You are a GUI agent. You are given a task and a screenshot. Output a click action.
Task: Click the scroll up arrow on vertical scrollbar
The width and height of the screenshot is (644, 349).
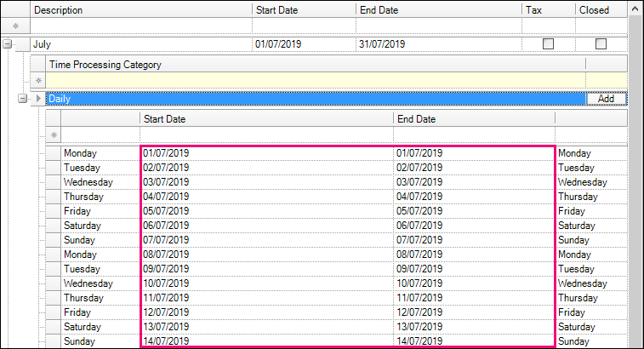pyautogui.click(x=635, y=9)
